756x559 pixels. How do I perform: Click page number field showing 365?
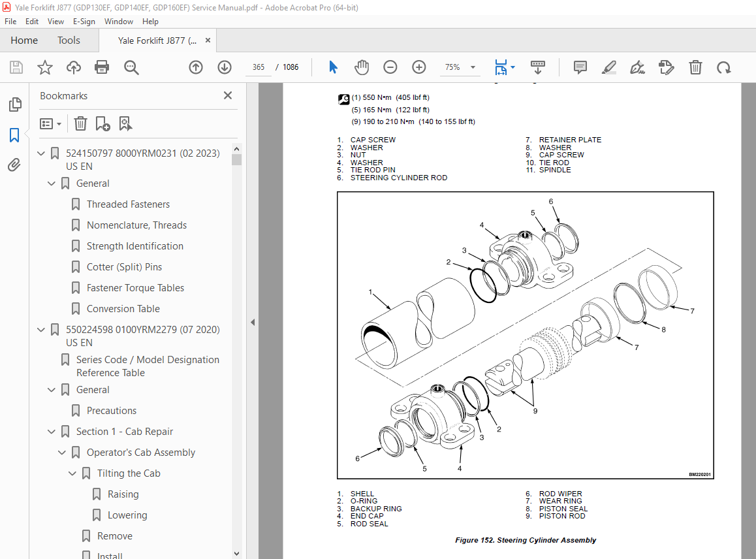tap(259, 67)
